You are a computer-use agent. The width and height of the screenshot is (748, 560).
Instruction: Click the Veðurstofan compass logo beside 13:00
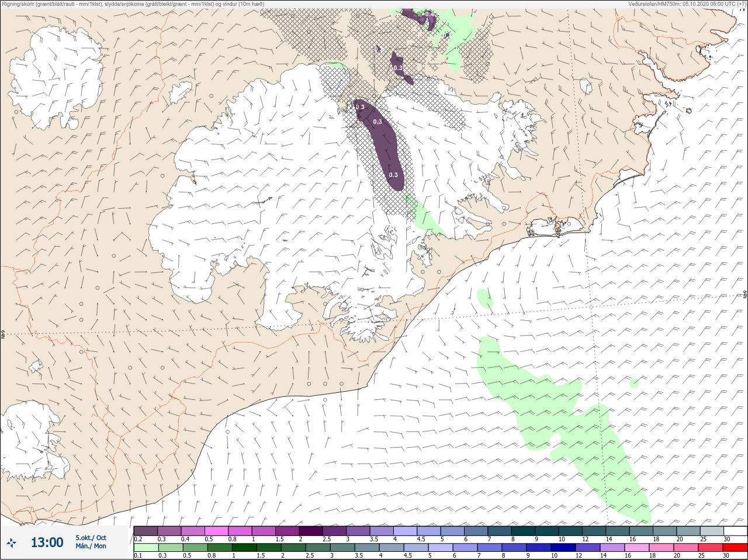pyautogui.click(x=12, y=543)
